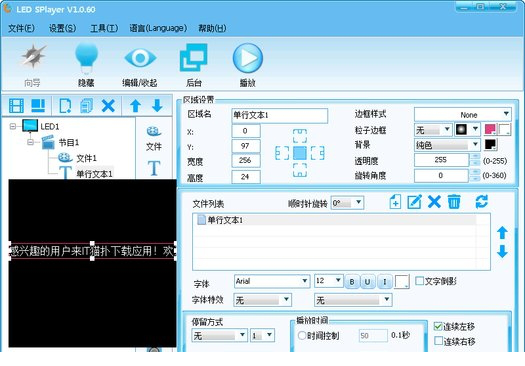Enable the 文字倒影 checkbox
This screenshot has height=366, width=525.
point(420,281)
